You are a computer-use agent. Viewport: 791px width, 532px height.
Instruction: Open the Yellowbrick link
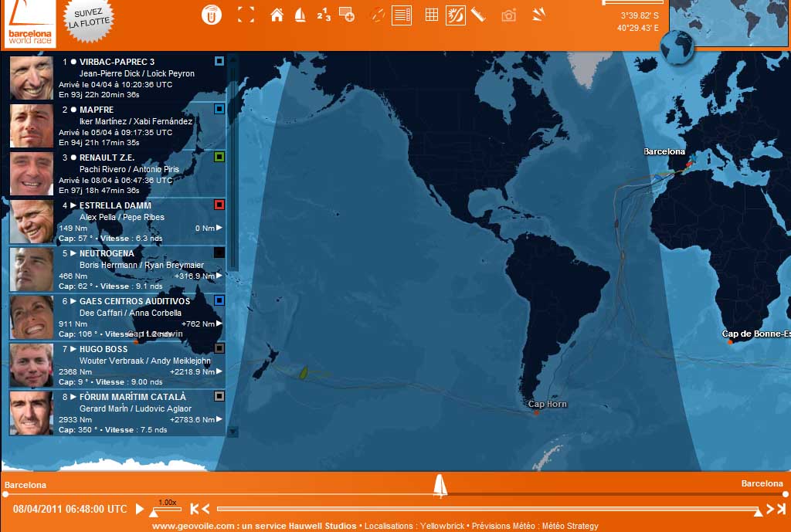443,526
